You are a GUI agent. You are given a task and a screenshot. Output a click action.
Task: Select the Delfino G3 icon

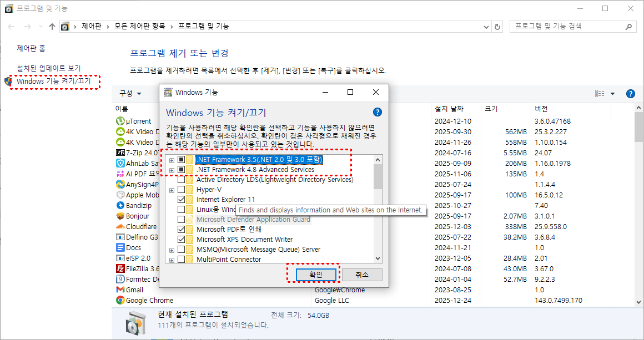click(x=120, y=237)
